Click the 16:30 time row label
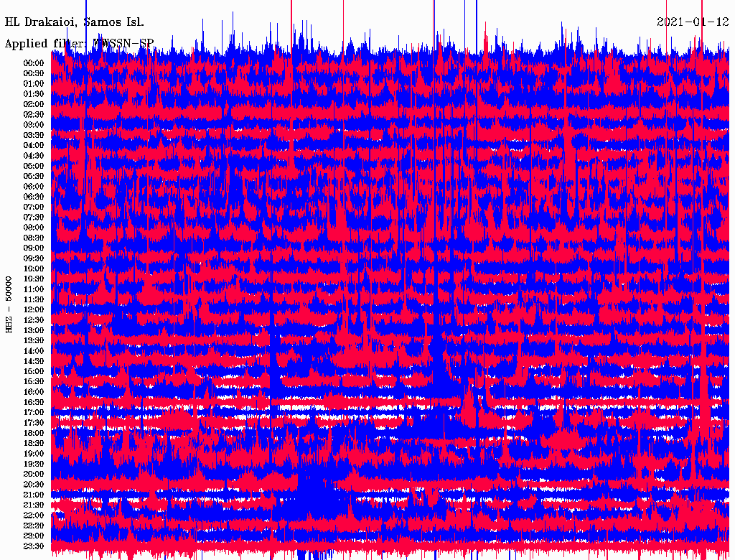This screenshot has height=560, width=735. click(x=34, y=403)
